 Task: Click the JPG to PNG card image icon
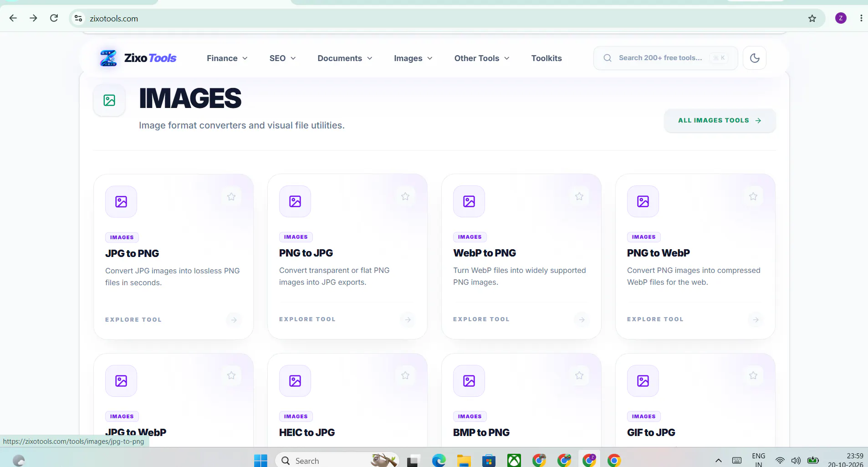click(121, 201)
